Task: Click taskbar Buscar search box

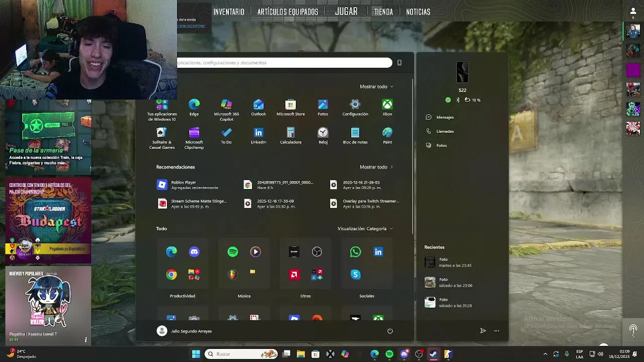Action: (x=242, y=354)
